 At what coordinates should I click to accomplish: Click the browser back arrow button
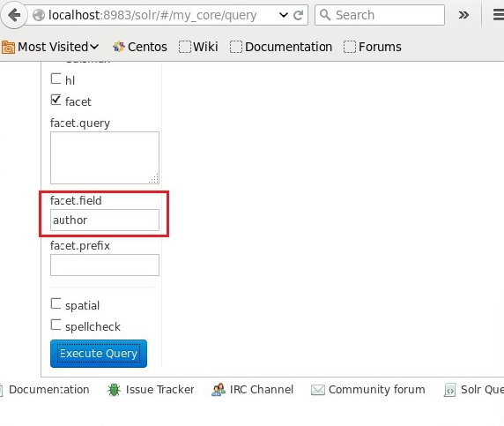point(14,15)
